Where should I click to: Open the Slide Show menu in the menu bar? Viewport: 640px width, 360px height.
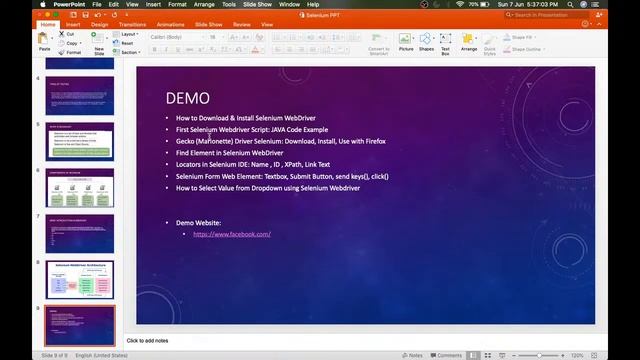[x=258, y=4]
